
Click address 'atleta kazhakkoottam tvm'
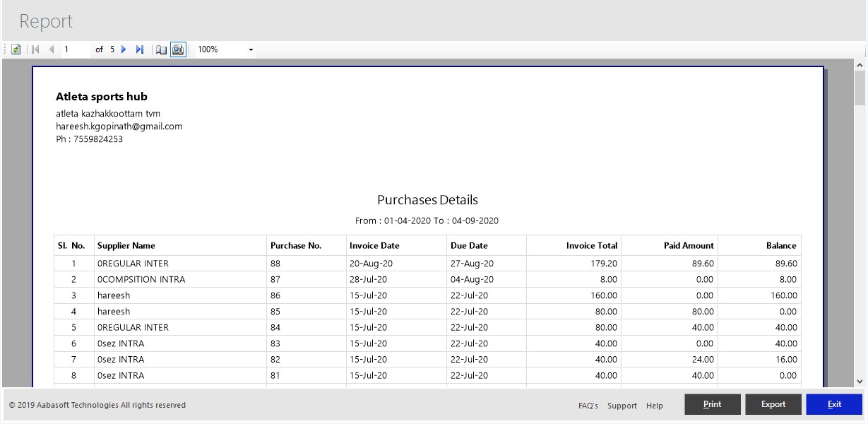[108, 114]
